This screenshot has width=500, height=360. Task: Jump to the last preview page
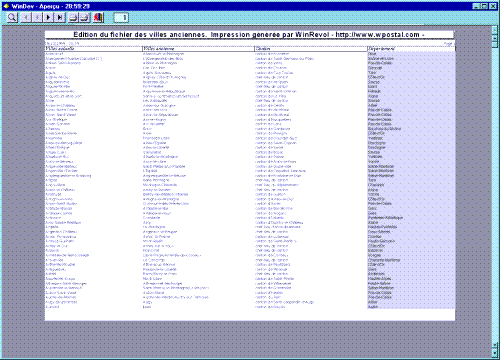[60, 17]
